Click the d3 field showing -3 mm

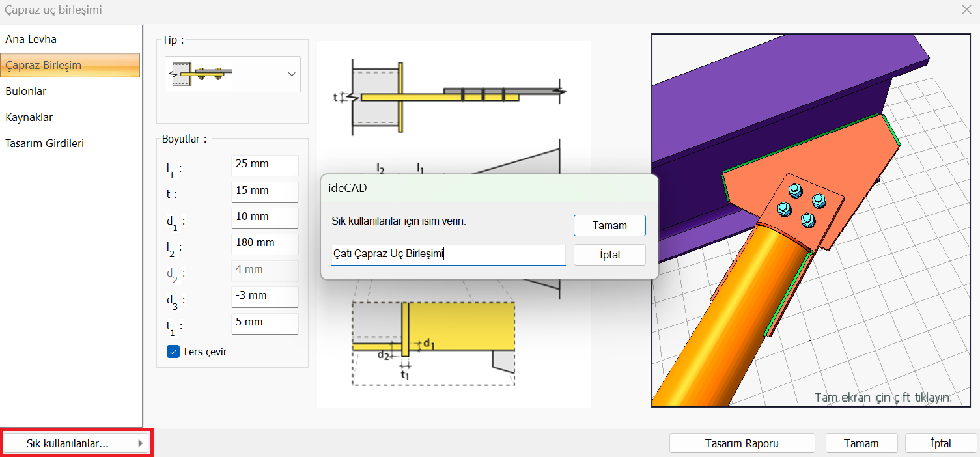[264, 296]
